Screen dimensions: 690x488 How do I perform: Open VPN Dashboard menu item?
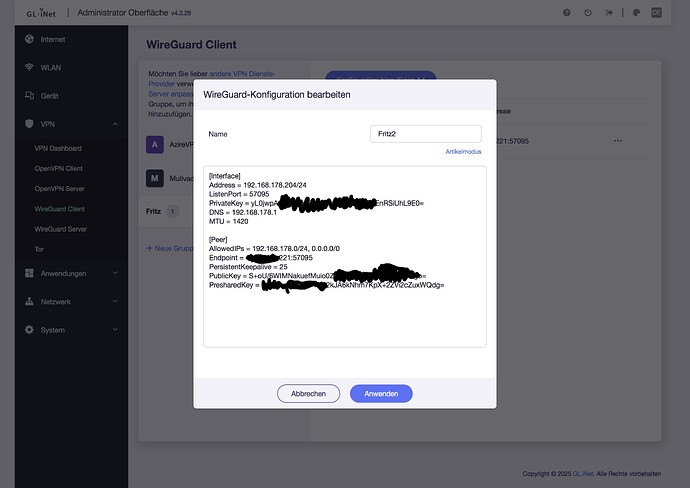point(58,148)
